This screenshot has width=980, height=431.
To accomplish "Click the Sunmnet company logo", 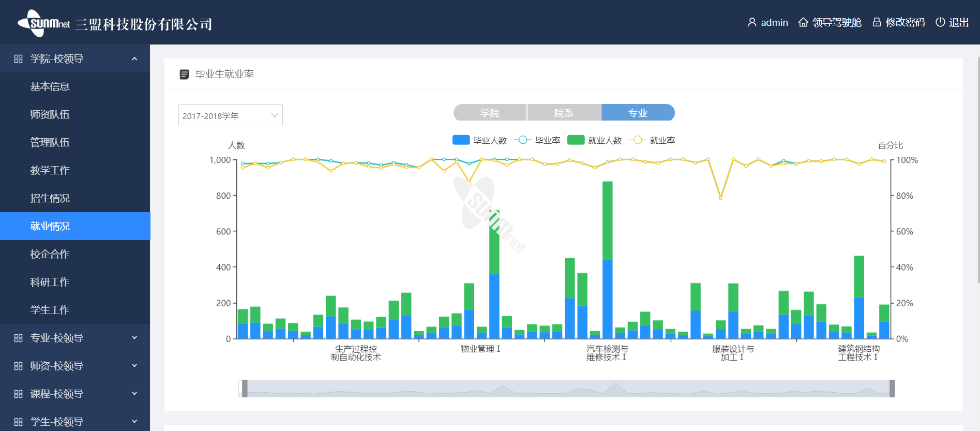I will (44, 23).
